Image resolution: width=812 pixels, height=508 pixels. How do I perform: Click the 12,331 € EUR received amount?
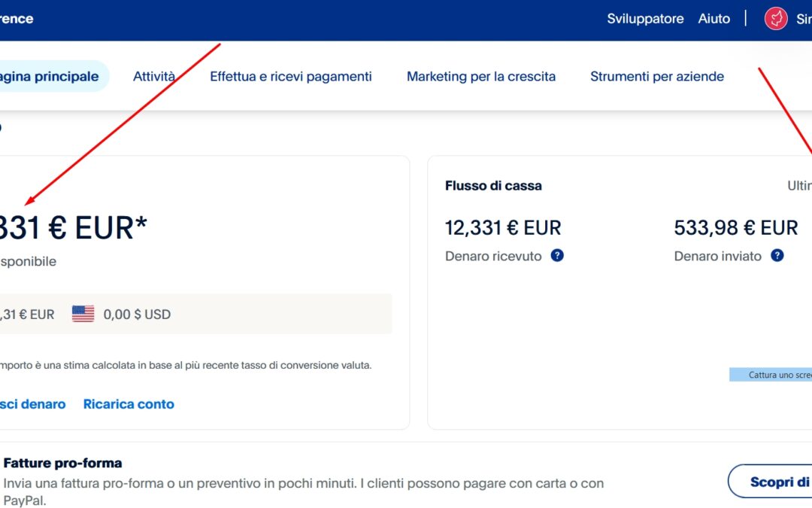tap(503, 227)
